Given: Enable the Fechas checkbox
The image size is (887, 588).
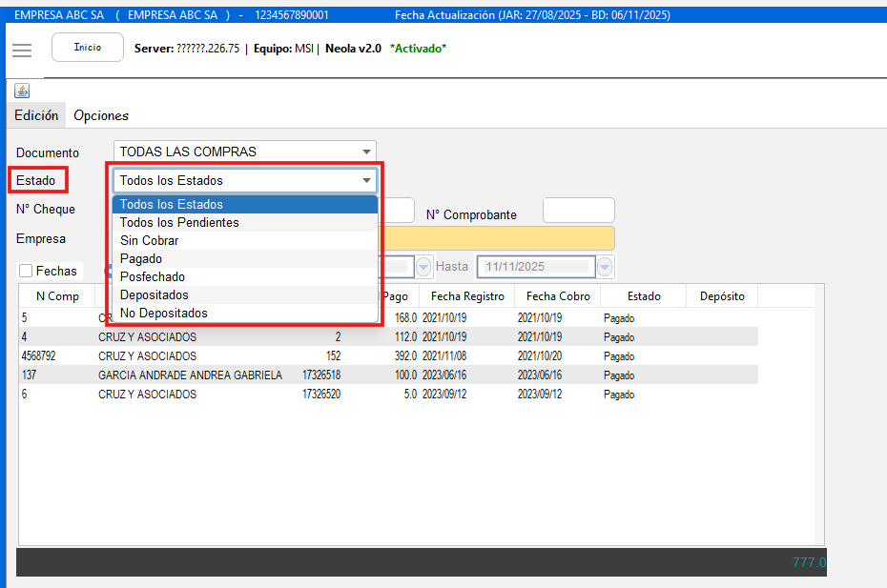Looking at the screenshot, I should [26, 272].
